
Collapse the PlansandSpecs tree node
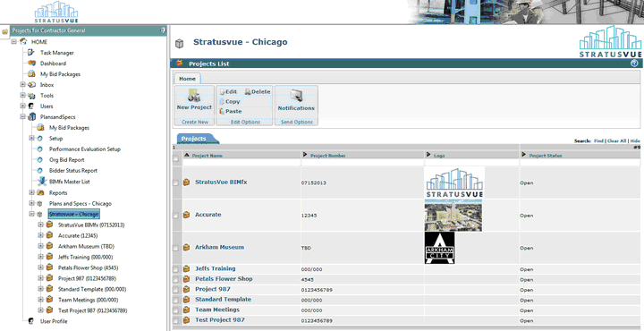(22, 116)
